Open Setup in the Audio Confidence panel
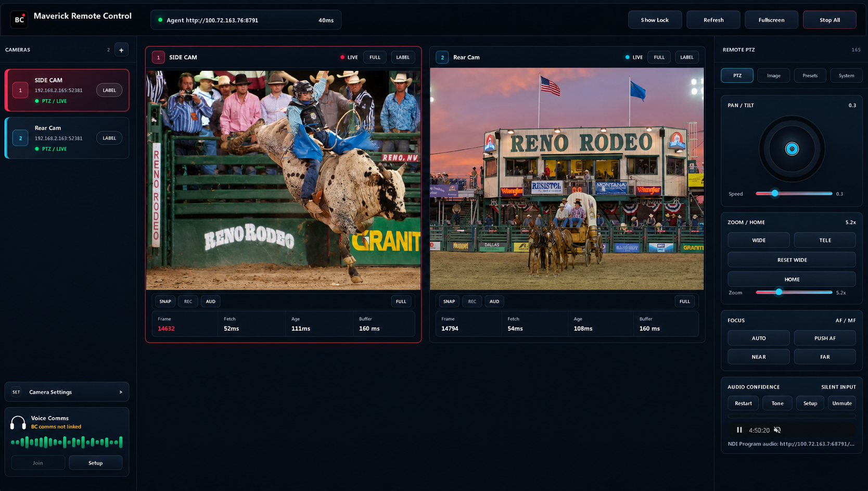868x491 pixels. coord(810,404)
